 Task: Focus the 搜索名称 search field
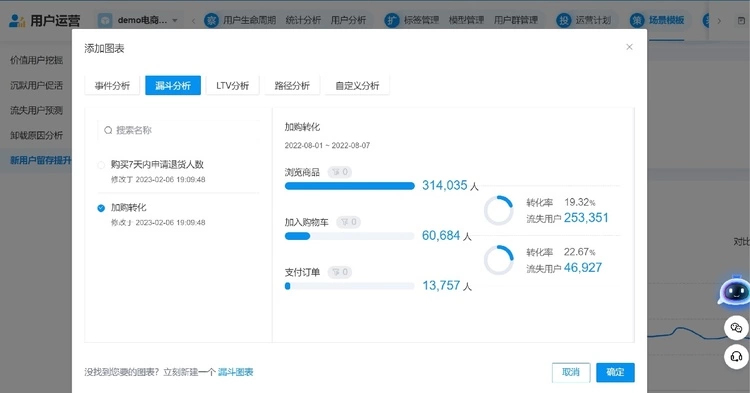tap(179, 130)
